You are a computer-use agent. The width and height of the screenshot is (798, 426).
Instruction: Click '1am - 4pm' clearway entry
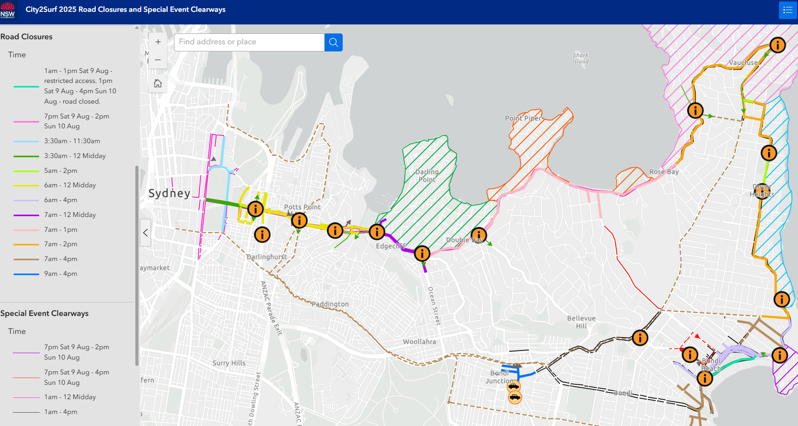[61, 412]
